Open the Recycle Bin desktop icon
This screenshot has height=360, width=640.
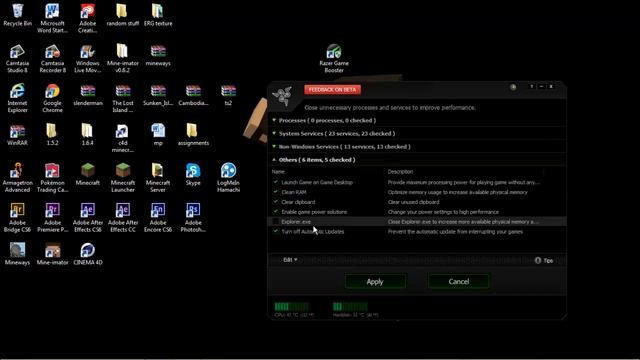(x=18, y=15)
